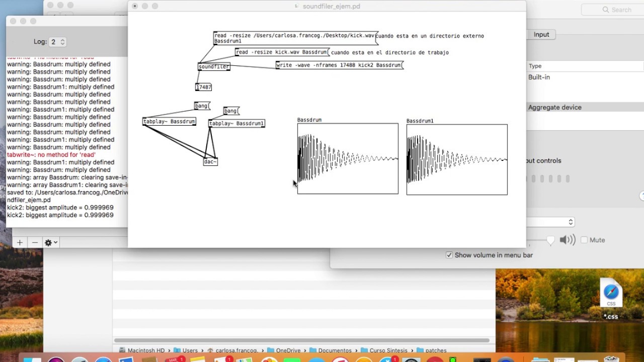The height and width of the screenshot is (362, 644).
Task: Select the dac~ object
Action: (x=210, y=161)
